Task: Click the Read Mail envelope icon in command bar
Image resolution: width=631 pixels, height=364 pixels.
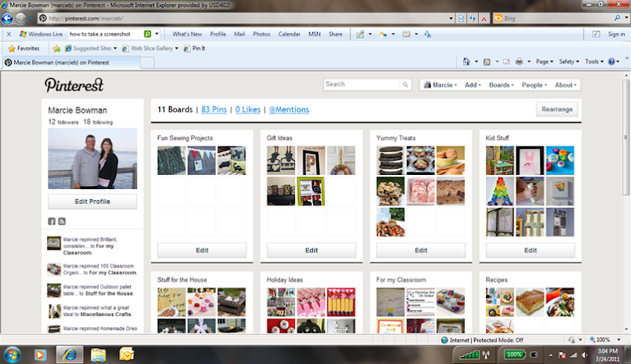Action: (506, 62)
